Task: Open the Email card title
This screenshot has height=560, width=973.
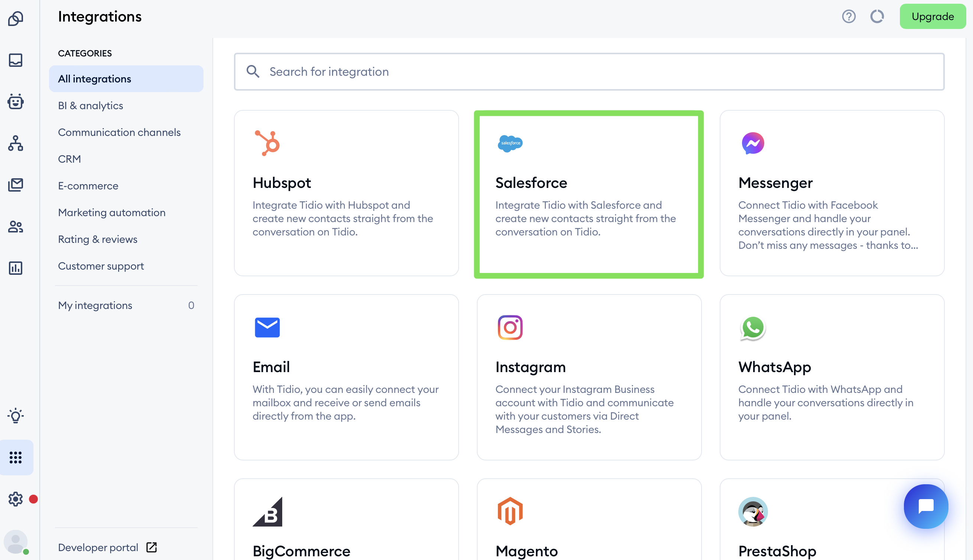Action: click(x=271, y=367)
